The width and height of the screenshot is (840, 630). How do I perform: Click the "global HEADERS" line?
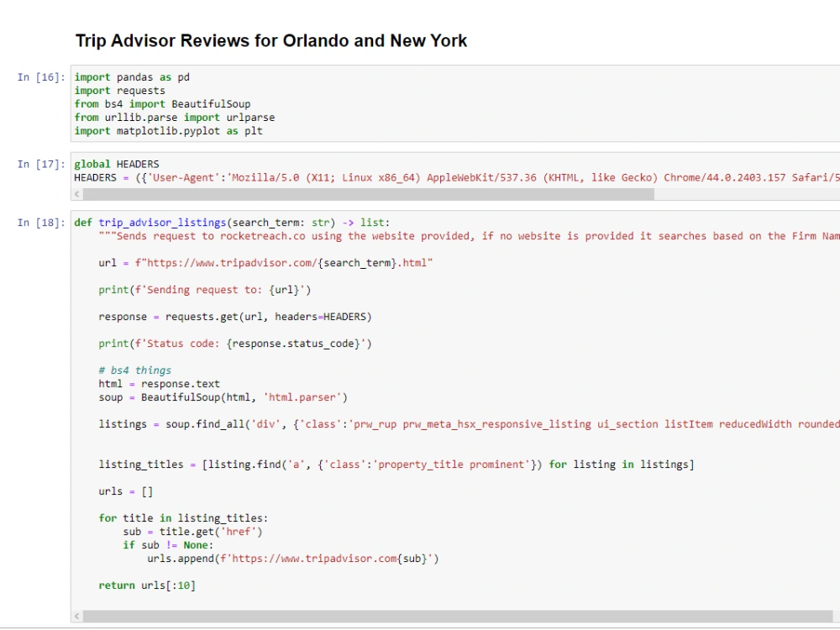tap(116, 164)
